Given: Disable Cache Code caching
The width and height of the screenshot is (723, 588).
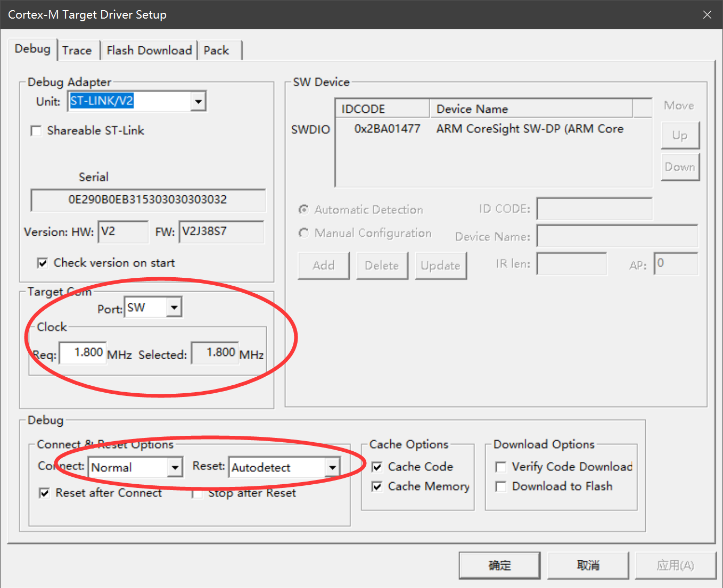Looking at the screenshot, I should coord(377,467).
